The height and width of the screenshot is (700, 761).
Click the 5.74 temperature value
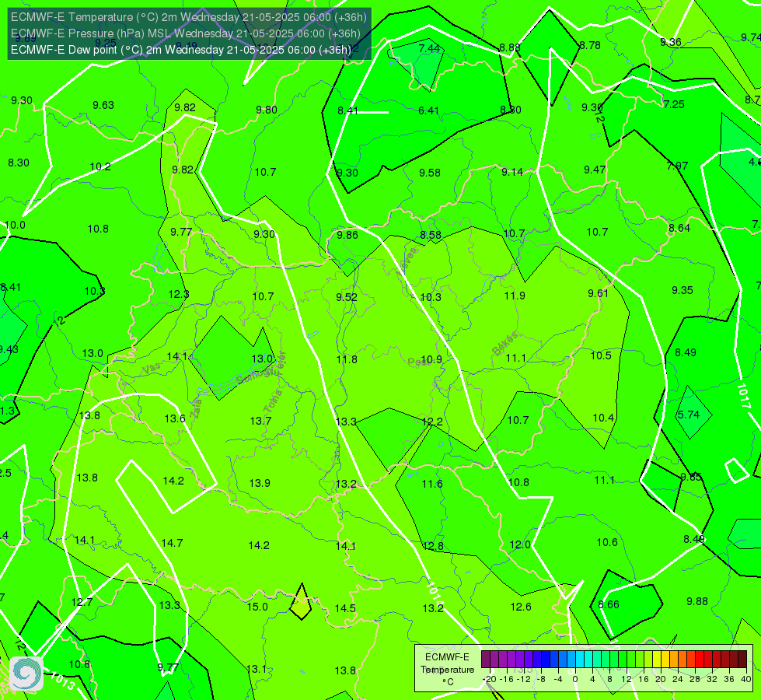tap(688, 415)
